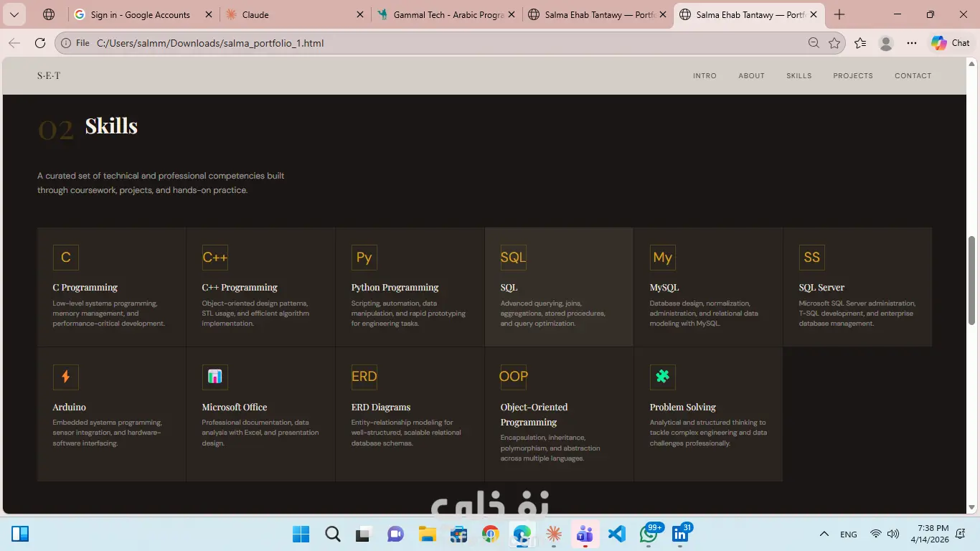
Task: Click the SQL Server card title
Action: (821, 287)
